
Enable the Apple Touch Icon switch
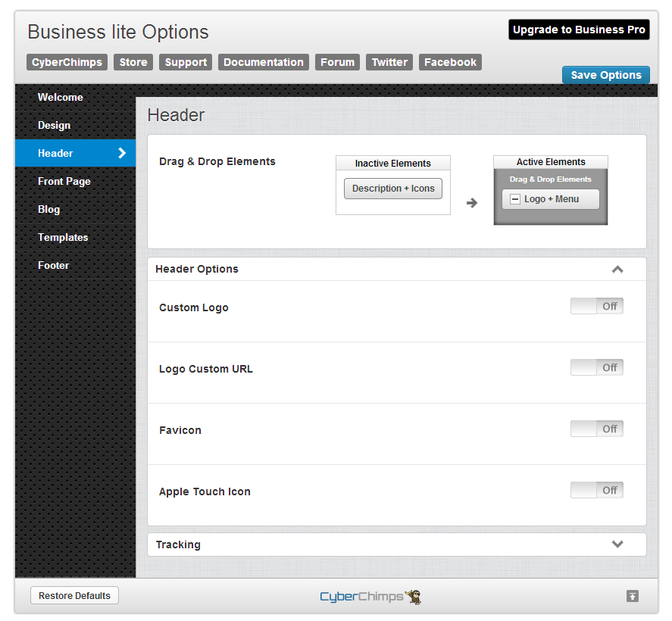pos(596,490)
